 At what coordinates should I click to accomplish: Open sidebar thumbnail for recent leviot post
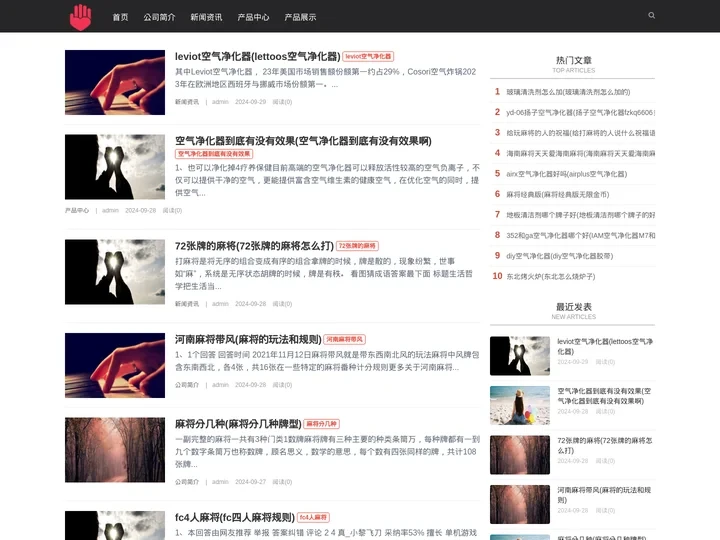click(x=520, y=356)
